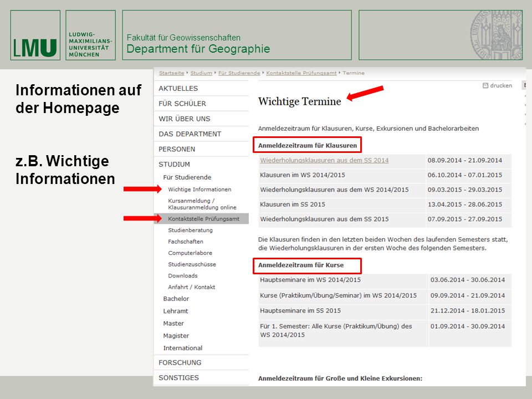
Task: Click the university seal image
Action: [x=495, y=34]
